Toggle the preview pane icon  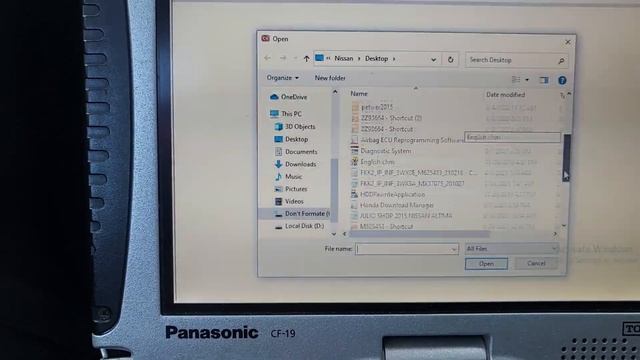544,80
